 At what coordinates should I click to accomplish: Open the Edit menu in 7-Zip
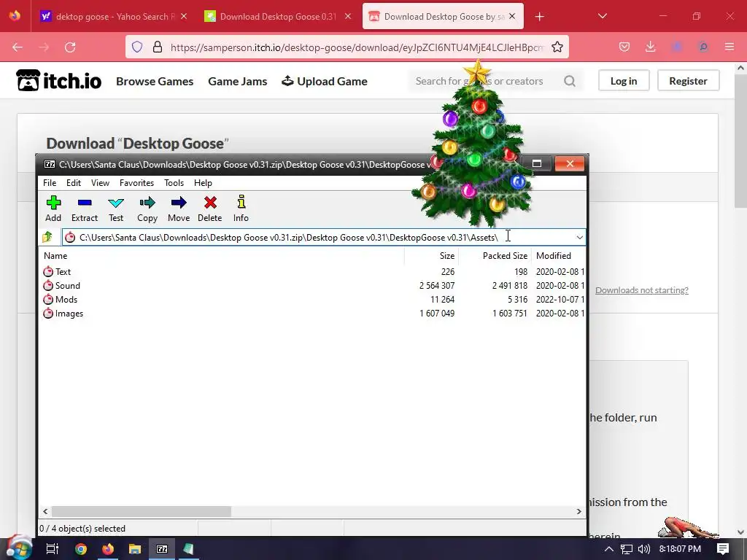click(74, 183)
